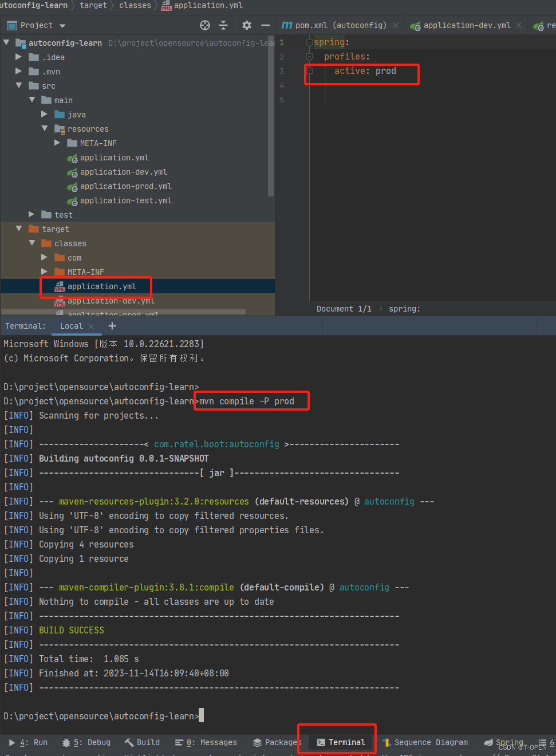Click the maven-resources-plugin output text
Viewport: 556px width, 756px height.
[154, 501]
